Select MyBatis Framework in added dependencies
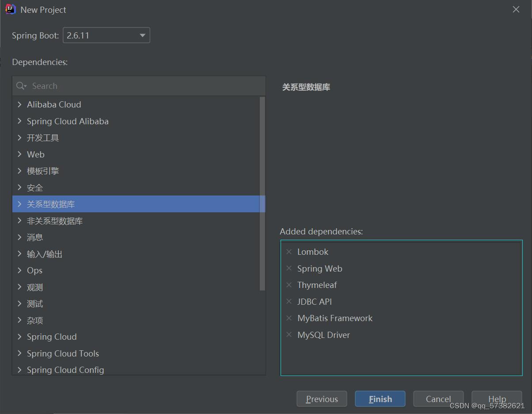 [x=335, y=318]
